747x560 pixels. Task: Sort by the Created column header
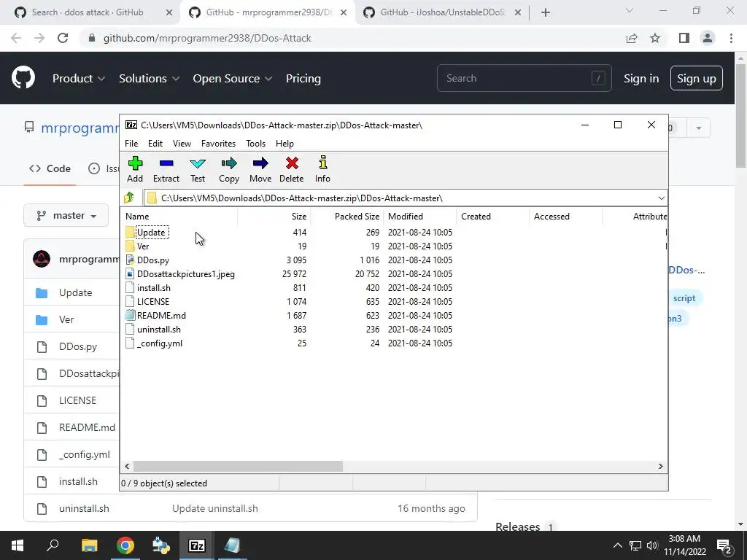(492, 216)
